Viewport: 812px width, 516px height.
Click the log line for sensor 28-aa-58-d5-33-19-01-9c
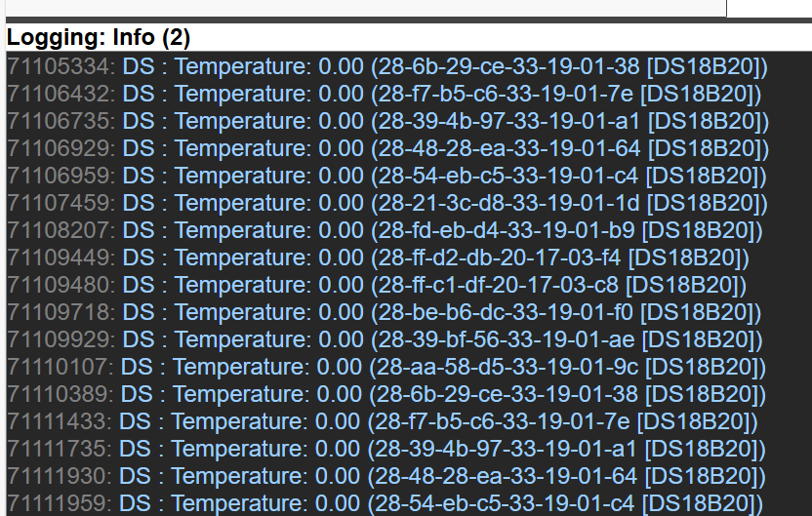386,368
